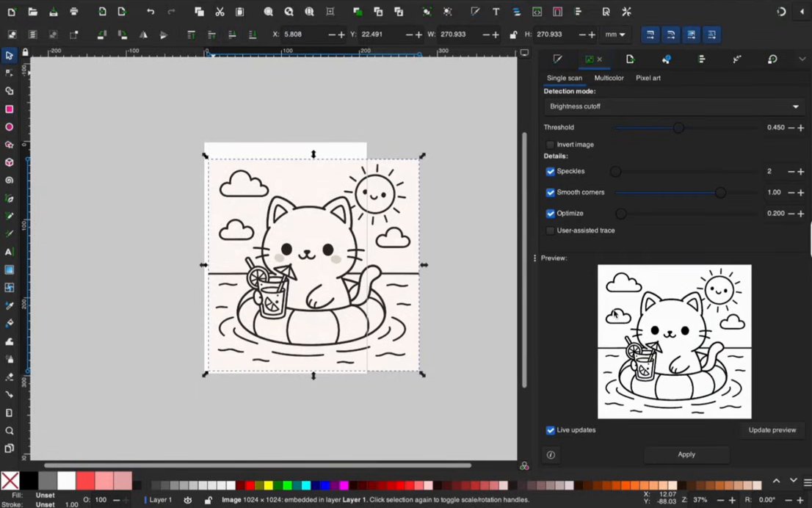Open the Detection mode Brightness cutoff dropdown

coord(674,106)
